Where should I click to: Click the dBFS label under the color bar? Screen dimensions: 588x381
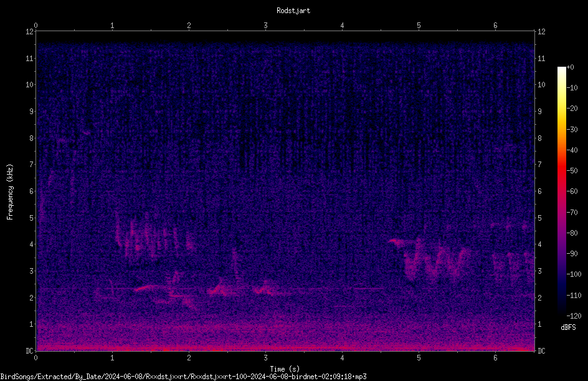(x=568, y=327)
